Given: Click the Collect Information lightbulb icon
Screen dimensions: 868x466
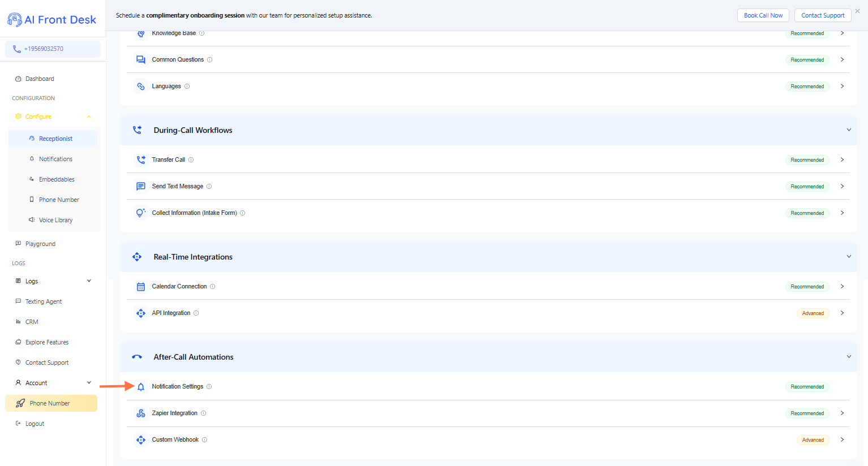Looking at the screenshot, I should point(141,213).
